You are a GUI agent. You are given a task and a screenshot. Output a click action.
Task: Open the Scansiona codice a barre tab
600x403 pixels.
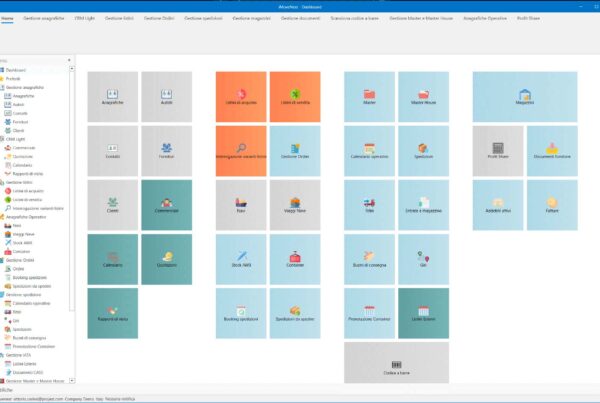click(x=355, y=18)
